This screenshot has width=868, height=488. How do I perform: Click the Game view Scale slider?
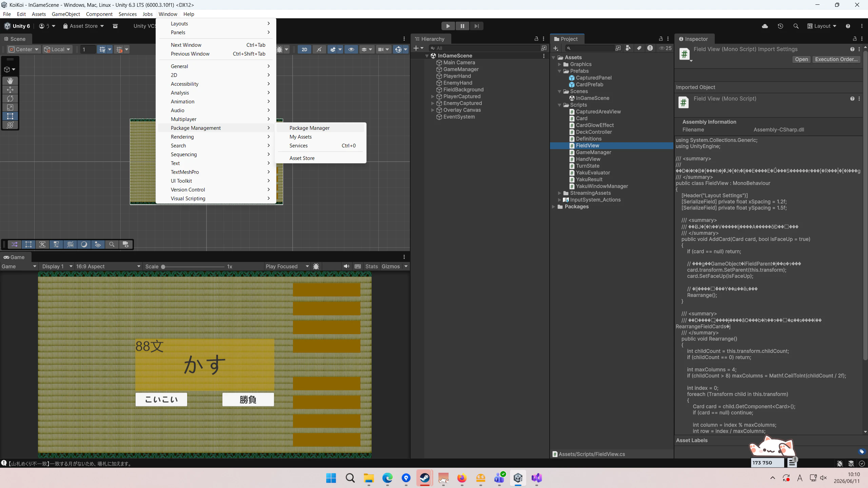coord(193,267)
